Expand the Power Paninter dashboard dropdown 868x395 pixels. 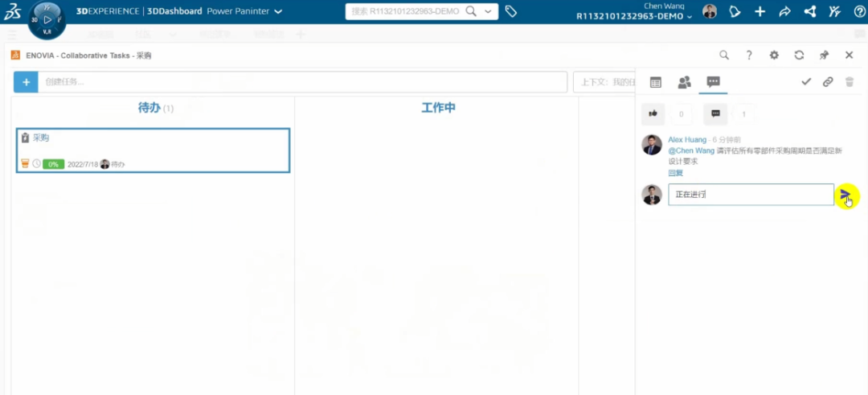click(278, 11)
